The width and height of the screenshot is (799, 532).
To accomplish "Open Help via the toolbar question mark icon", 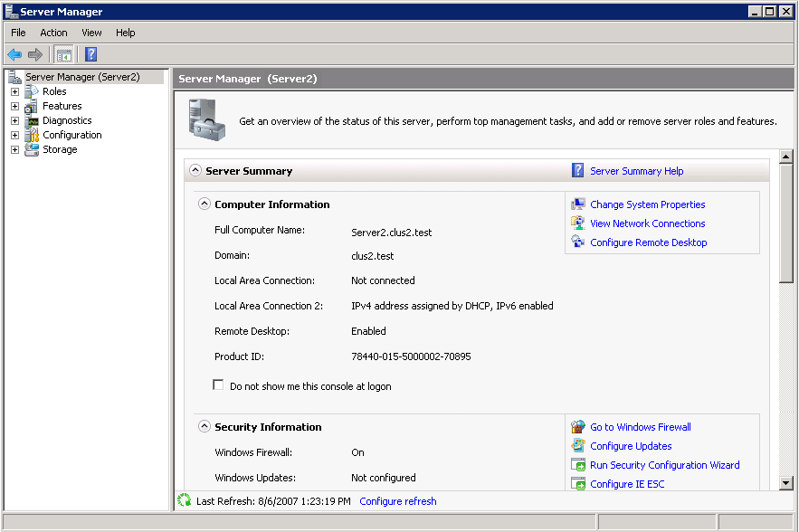I will [x=91, y=54].
